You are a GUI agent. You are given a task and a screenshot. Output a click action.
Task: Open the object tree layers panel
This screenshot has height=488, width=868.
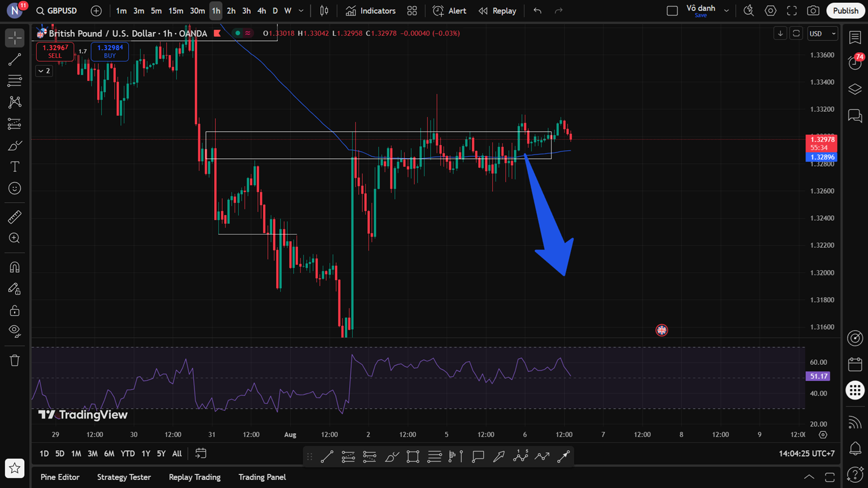855,89
